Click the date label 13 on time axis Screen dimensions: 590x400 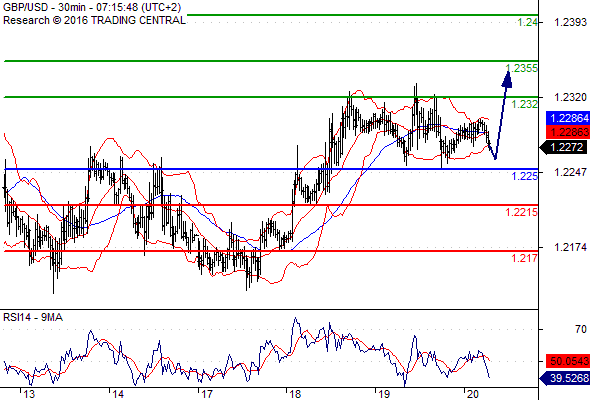[x=29, y=394]
